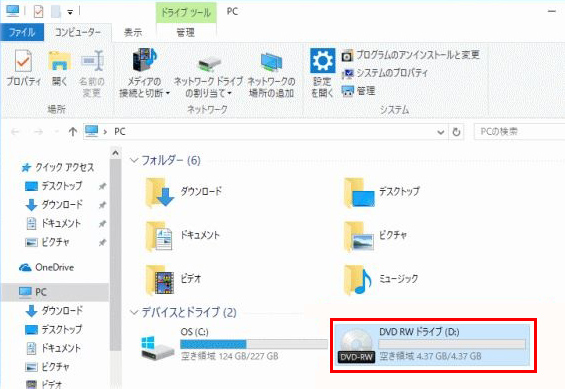This screenshot has width=565, height=389.
Task: Select the pinned ピクチャ under クイック アクセス
Action: (47, 242)
